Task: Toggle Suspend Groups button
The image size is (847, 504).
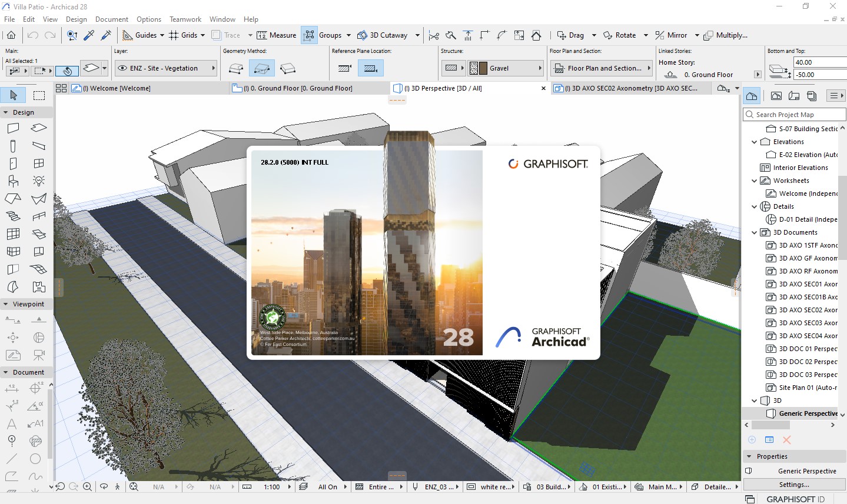Action: [x=309, y=35]
